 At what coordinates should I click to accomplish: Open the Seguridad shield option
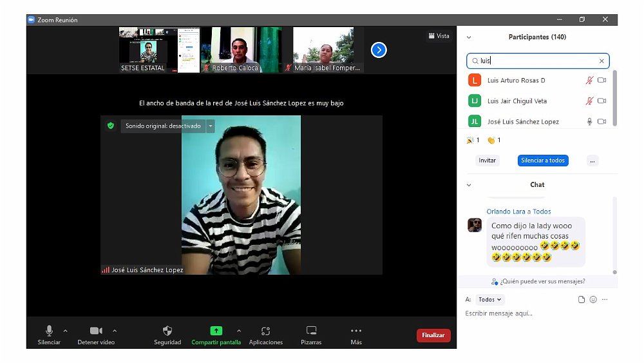pyautogui.click(x=167, y=331)
